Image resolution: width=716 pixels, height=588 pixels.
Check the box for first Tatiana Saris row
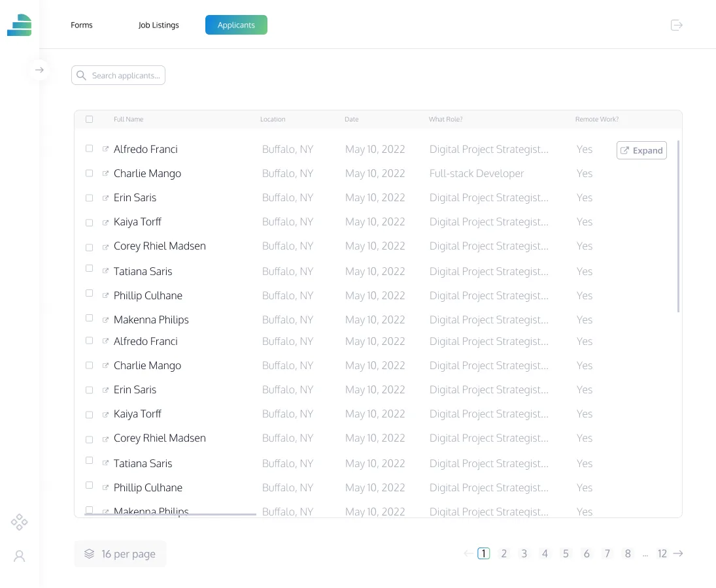[89, 269]
